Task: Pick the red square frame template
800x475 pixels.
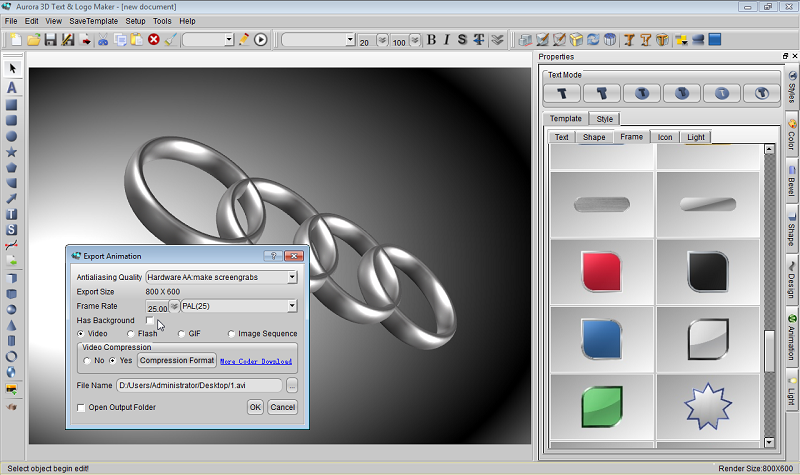Action: click(x=602, y=271)
